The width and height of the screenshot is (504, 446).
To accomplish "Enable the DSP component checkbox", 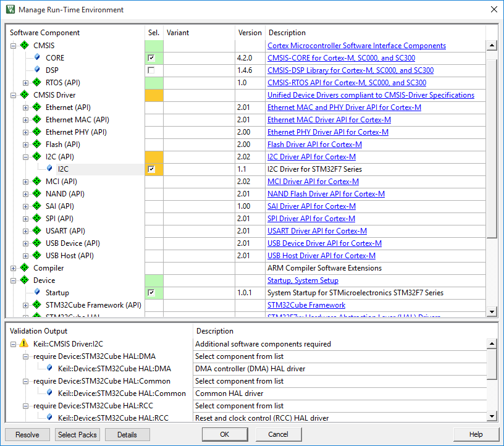I will [151, 70].
